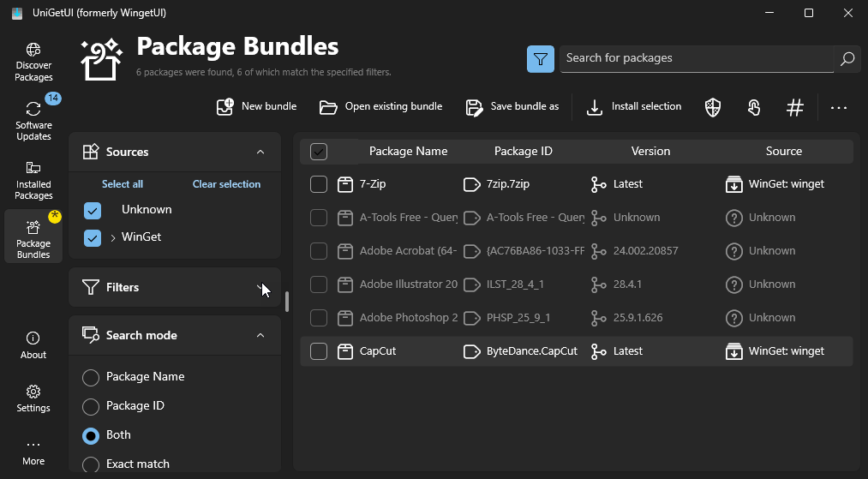This screenshot has height=479, width=868.
Task: Open Software Updates in sidebar
Action: click(33, 121)
